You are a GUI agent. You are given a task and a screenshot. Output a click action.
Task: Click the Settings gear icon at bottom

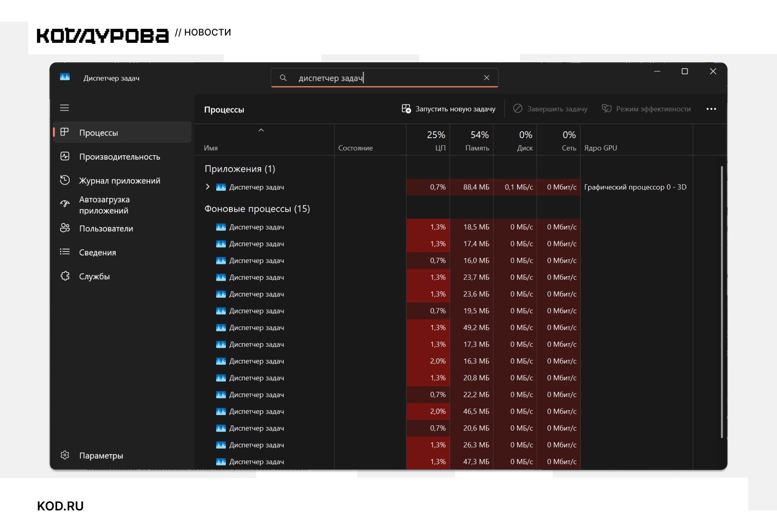pos(65,455)
